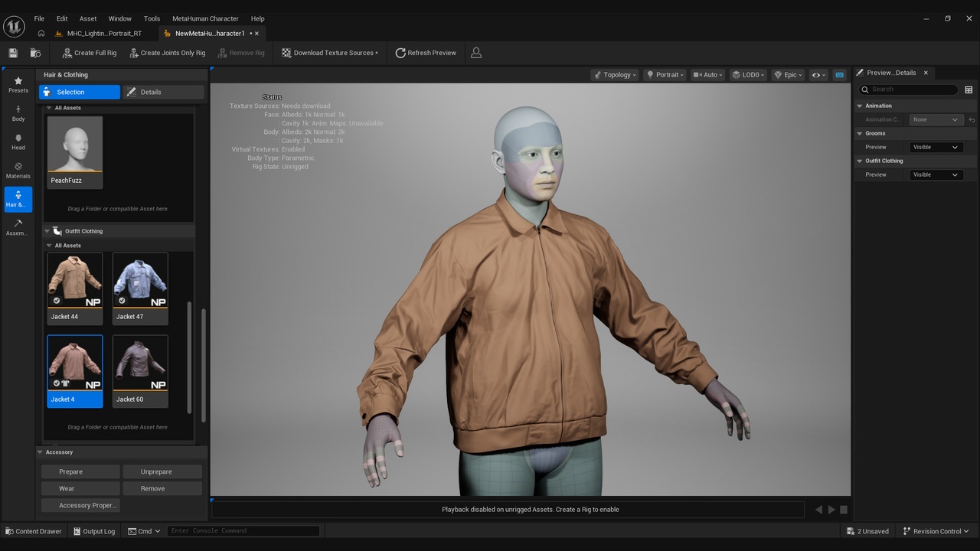Open Topology viewport dropdown
Screen dimensions: 980x551
tap(615, 75)
